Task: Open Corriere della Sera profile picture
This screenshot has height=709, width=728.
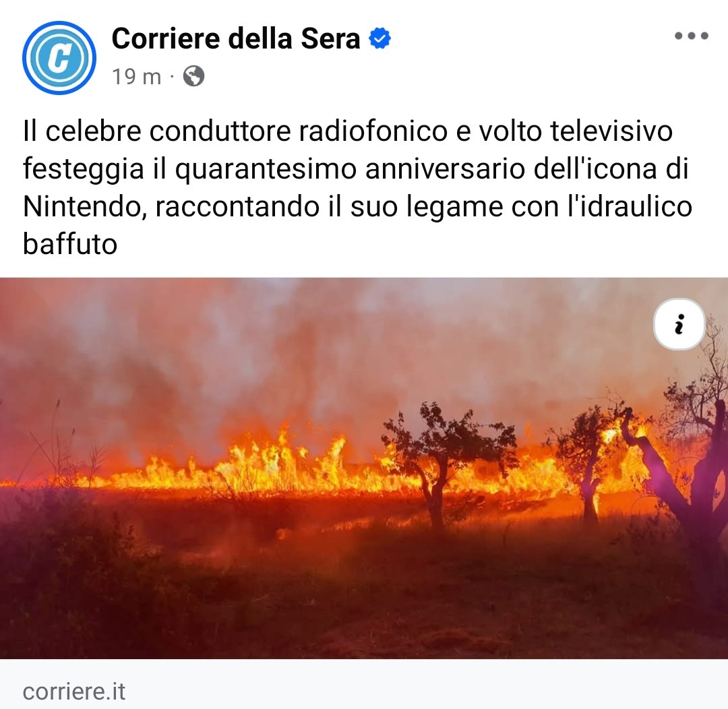Action: (x=59, y=57)
